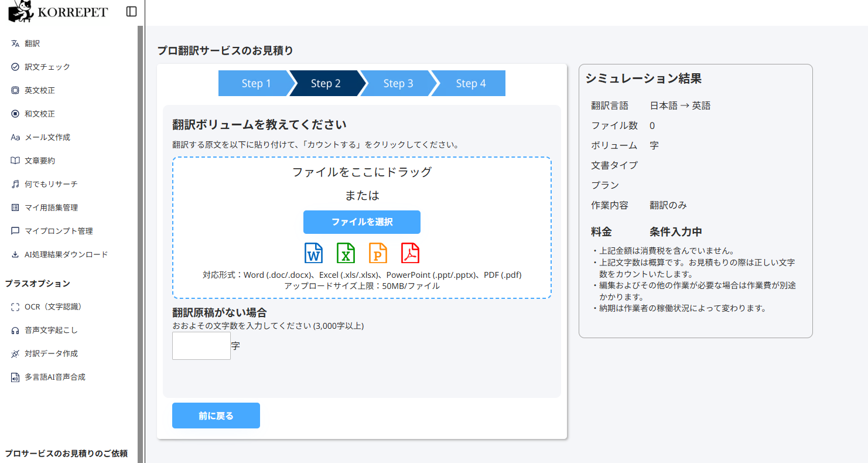Open 文章要約 in the sidebar
This screenshot has width=868, height=463.
(40, 161)
